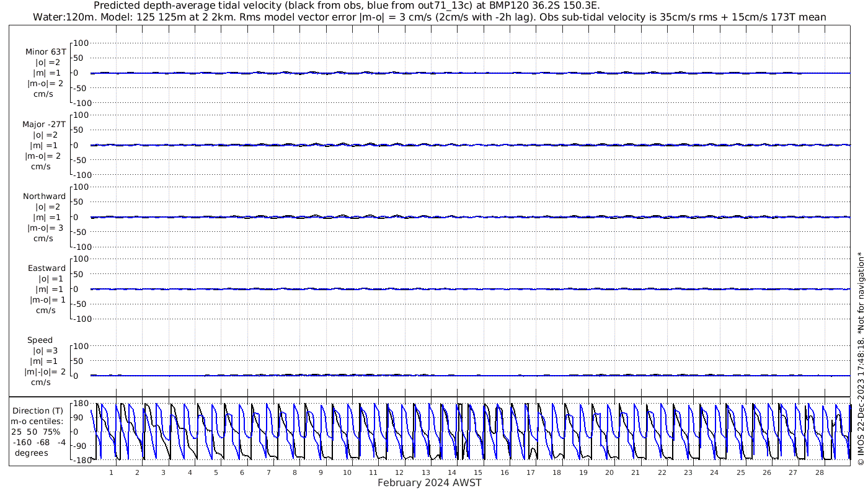Click the 'Eastward' panel label

coord(46,268)
